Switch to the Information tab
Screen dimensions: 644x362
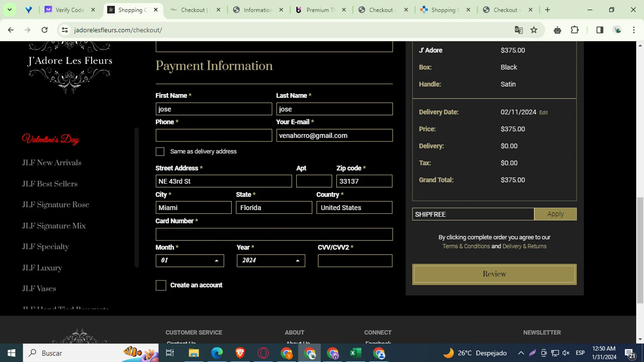point(258,10)
